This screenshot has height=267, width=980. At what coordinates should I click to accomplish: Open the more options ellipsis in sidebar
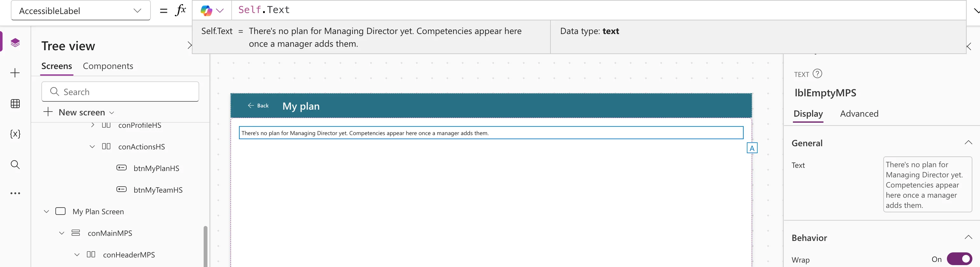15,193
